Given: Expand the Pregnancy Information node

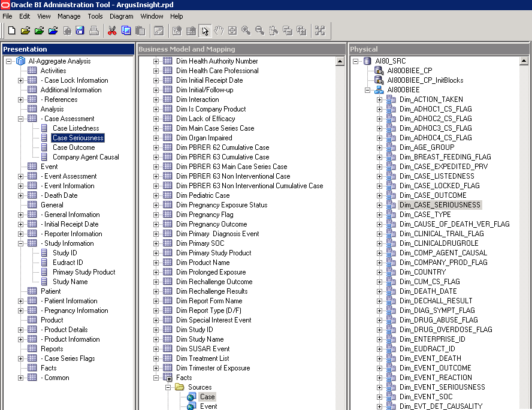Looking at the screenshot, I should (x=21, y=310).
